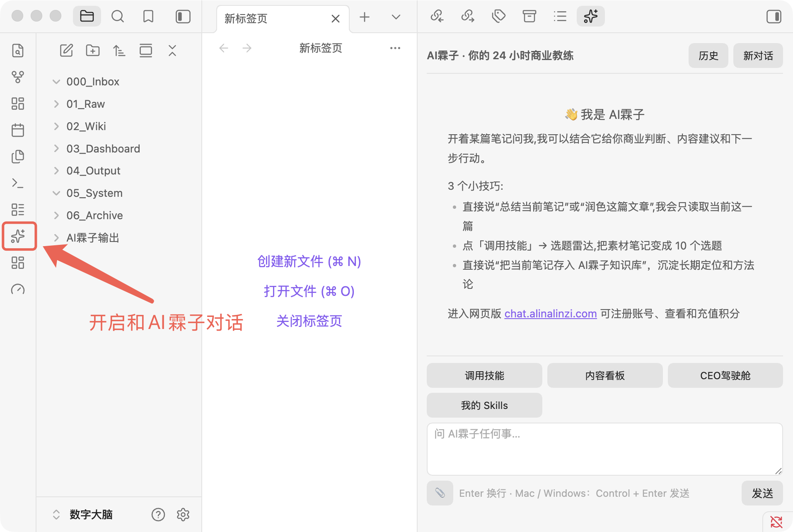
Task: Expand the 02_Wiki folder
Action: 56,126
